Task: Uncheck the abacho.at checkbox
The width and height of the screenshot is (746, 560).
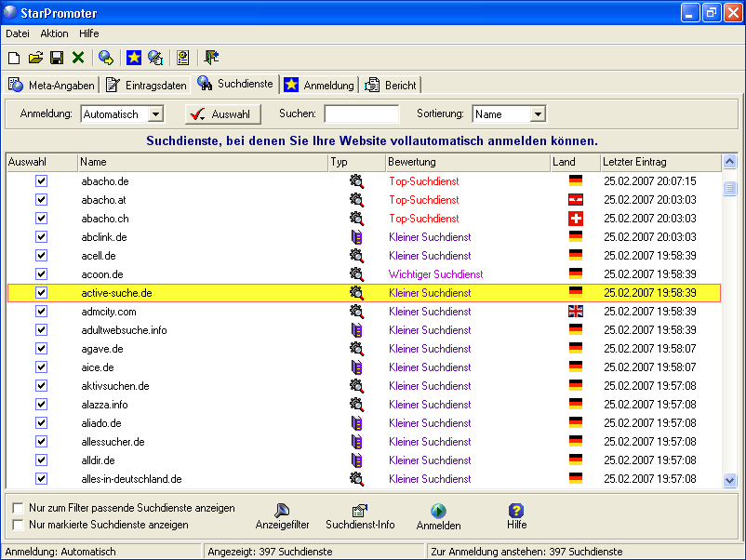Action: tap(41, 200)
